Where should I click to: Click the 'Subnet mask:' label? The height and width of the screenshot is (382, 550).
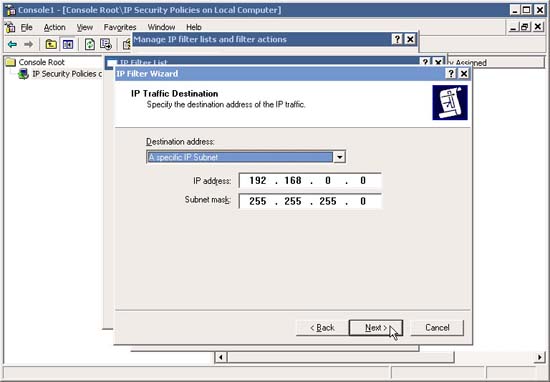[x=208, y=200]
